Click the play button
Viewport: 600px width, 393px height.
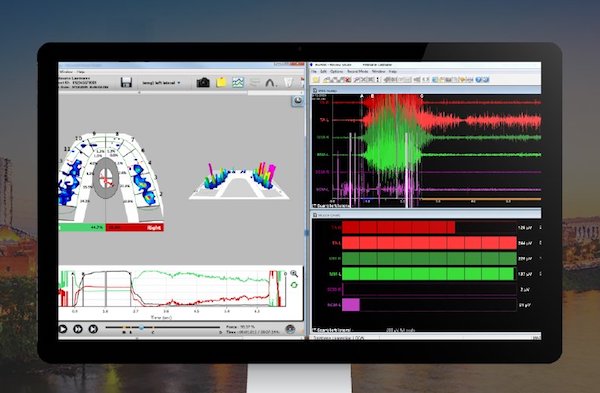pyautogui.click(x=63, y=329)
